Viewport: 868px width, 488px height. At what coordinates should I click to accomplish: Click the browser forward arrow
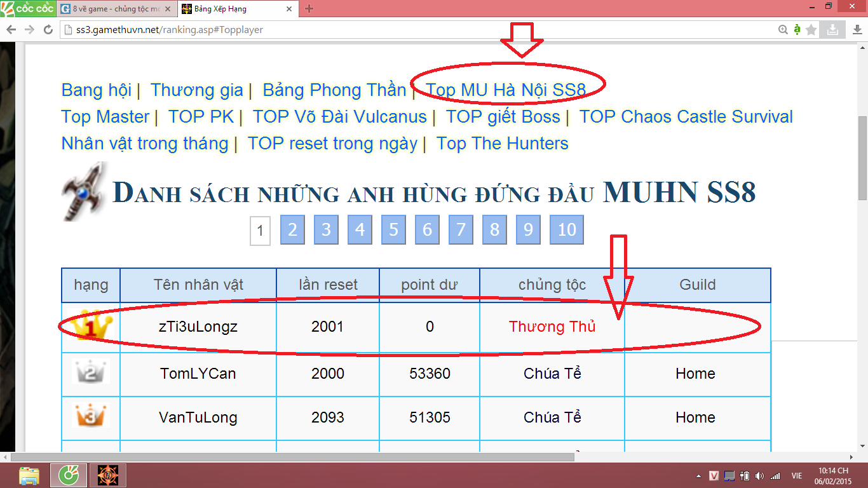pyautogui.click(x=29, y=30)
